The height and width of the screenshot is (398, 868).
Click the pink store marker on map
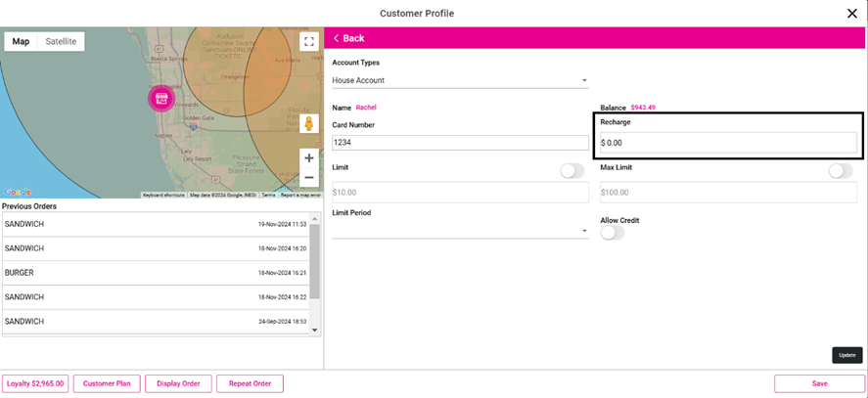coord(160,98)
